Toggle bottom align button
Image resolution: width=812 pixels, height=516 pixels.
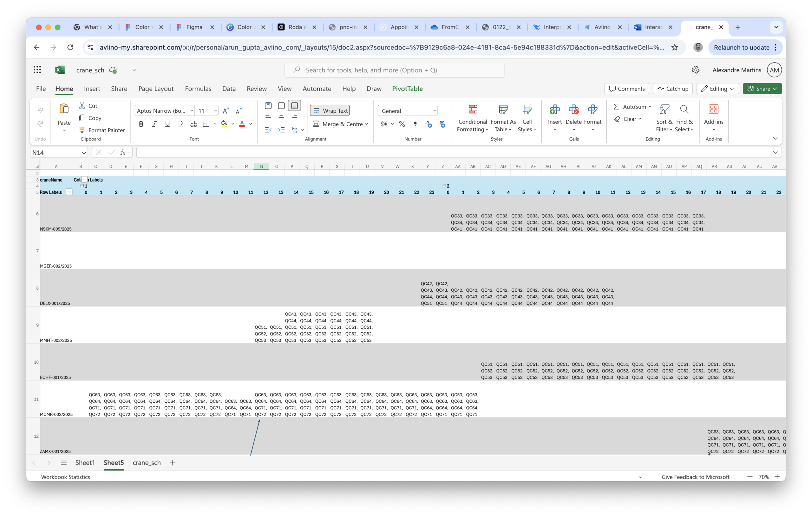294,106
